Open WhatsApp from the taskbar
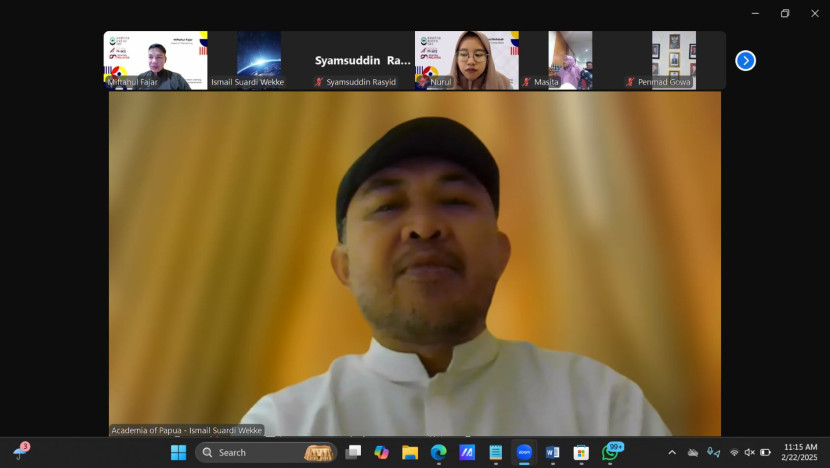 point(610,453)
